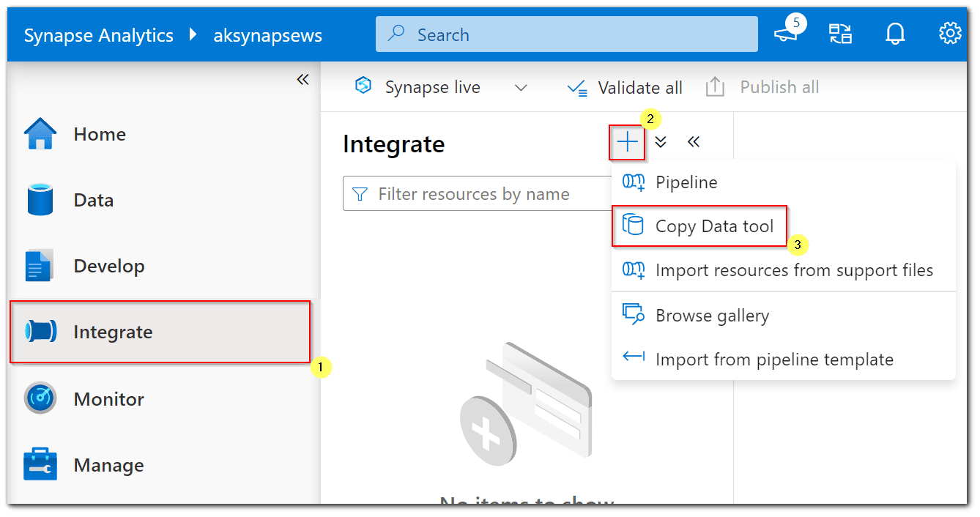Click the top Search box

point(567,34)
